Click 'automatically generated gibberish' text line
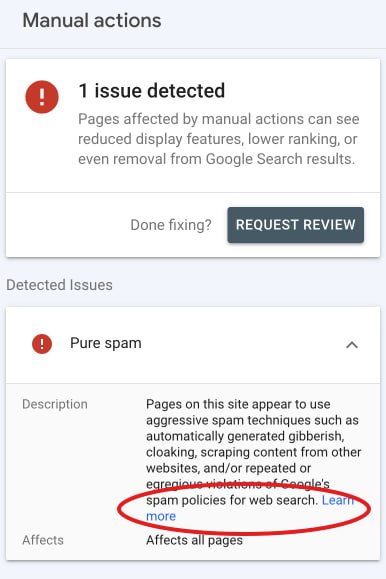 [x=245, y=436]
